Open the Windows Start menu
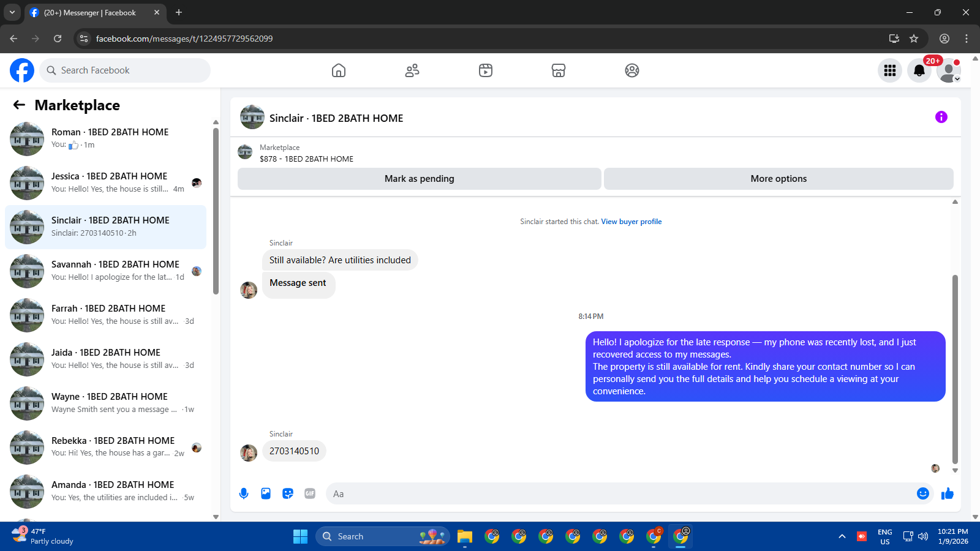The height and width of the screenshot is (551, 980). (300, 536)
